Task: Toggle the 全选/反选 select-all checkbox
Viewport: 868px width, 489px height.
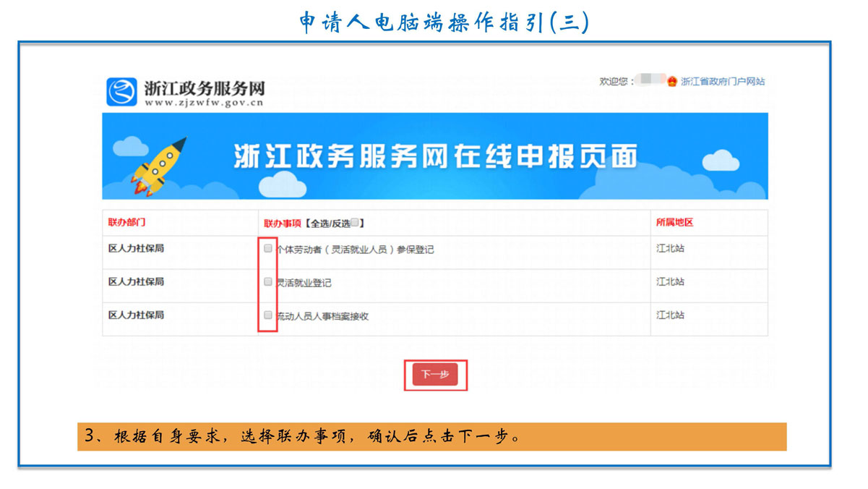Action: tap(355, 223)
